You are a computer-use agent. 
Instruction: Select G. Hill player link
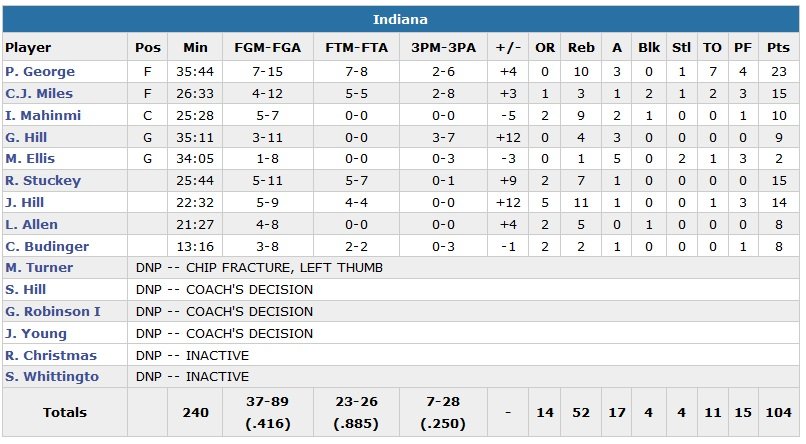click(x=28, y=137)
